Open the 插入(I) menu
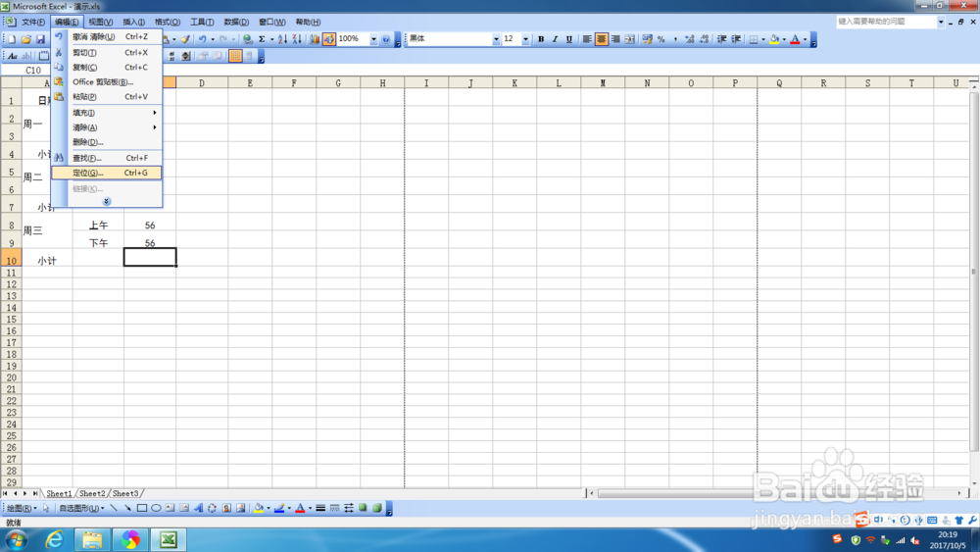 pyautogui.click(x=133, y=22)
